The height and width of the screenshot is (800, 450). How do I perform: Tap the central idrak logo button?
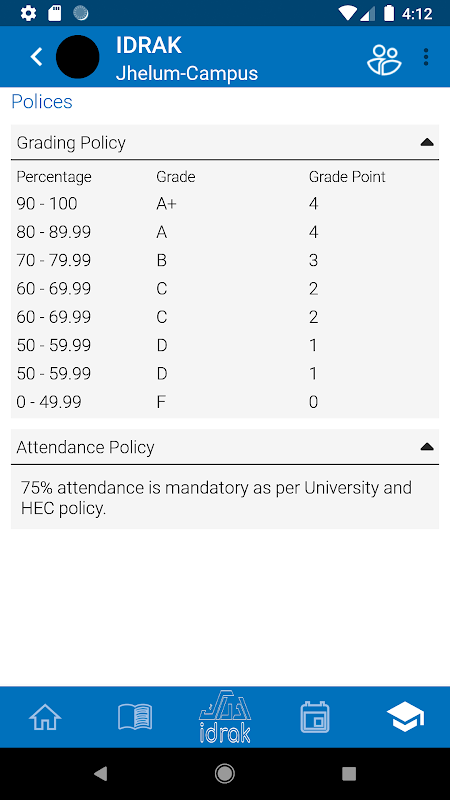tap(225, 716)
